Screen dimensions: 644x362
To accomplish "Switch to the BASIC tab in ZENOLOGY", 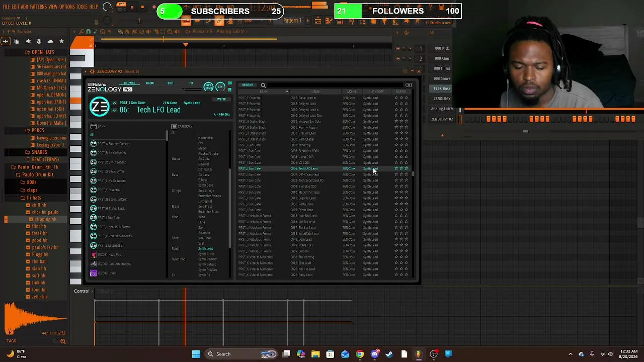I will [150, 83].
